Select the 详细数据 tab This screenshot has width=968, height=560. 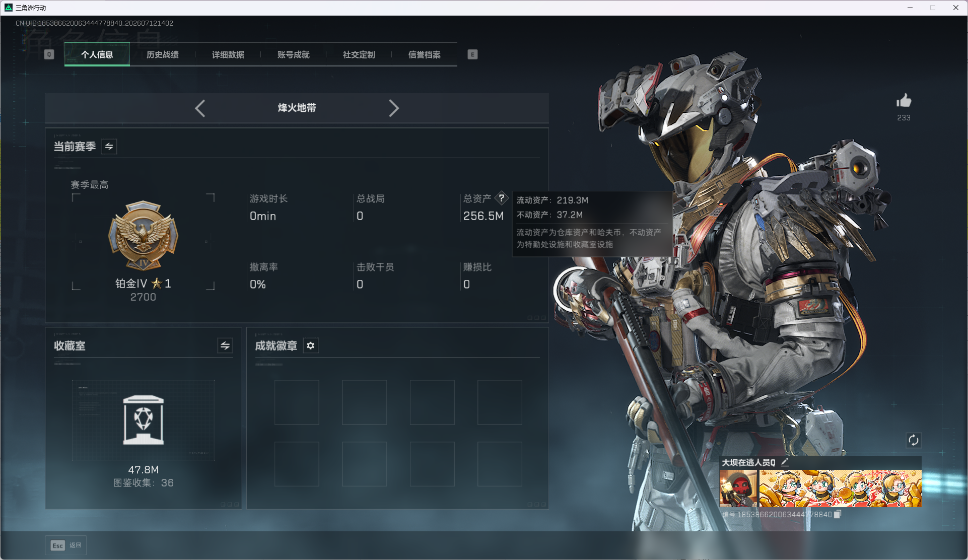tap(228, 54)
